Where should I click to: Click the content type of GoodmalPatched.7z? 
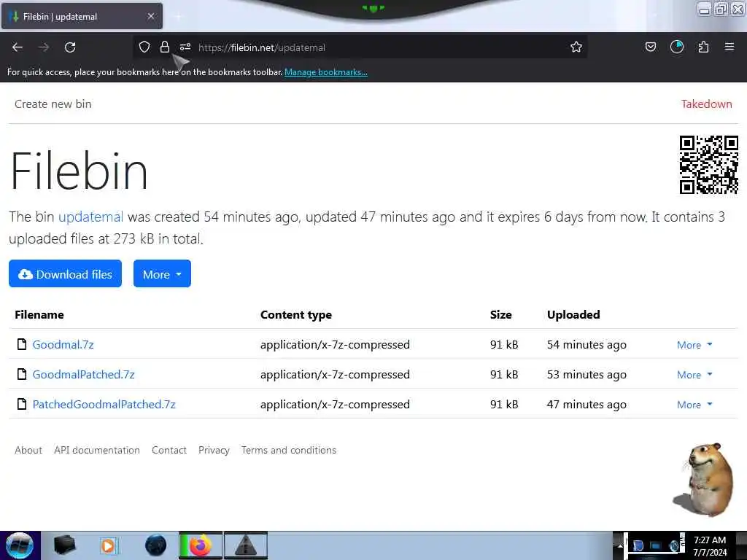335,374
